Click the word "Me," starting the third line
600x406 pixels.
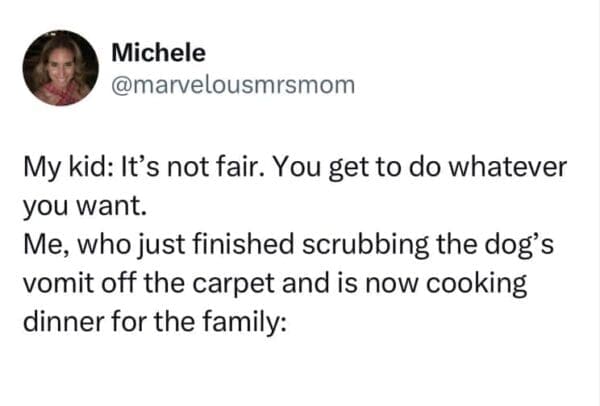[47, 247]
